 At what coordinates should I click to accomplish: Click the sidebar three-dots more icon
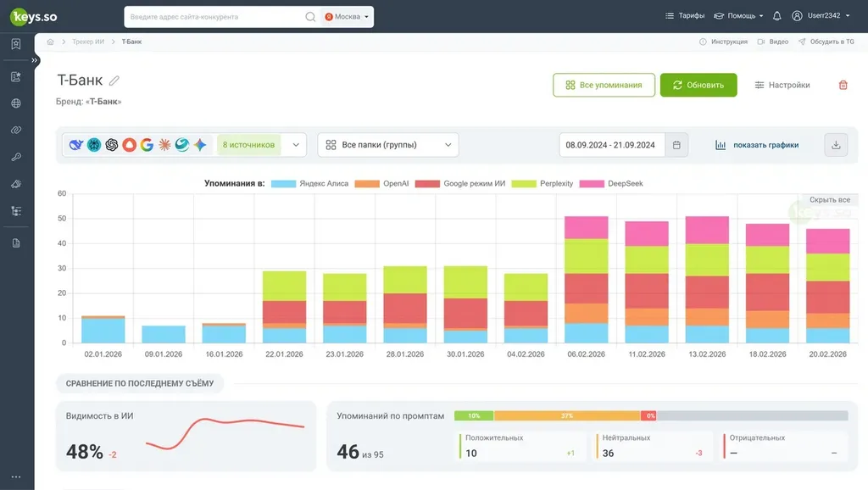(16, 476)
